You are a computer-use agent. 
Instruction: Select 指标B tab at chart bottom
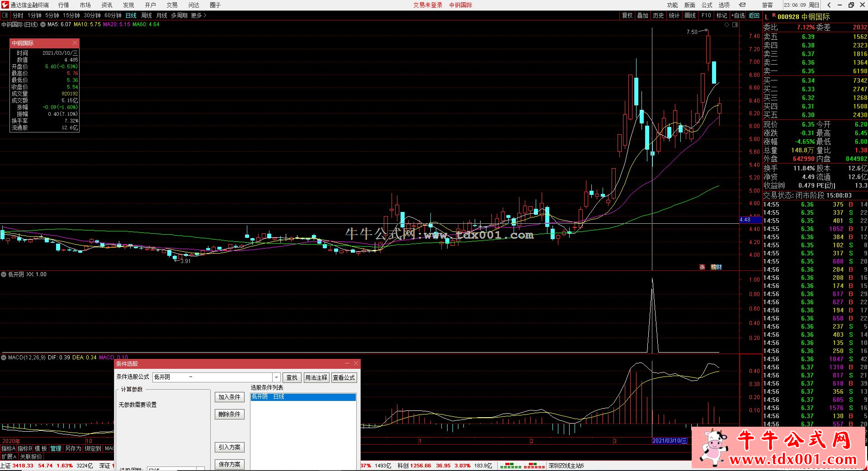25,448
